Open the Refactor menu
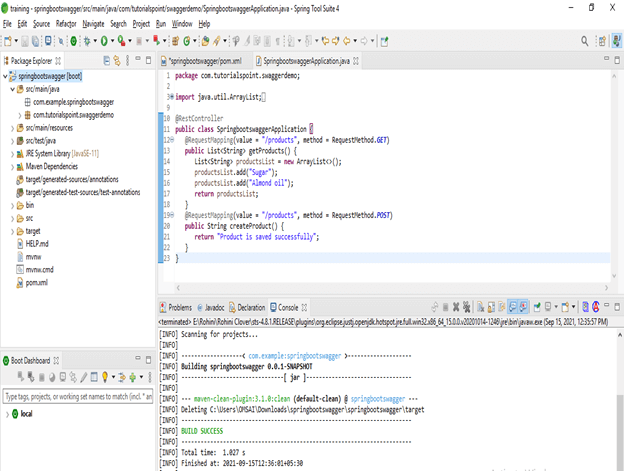The width and height of the screenshot is (624, 471). point(66,22)
